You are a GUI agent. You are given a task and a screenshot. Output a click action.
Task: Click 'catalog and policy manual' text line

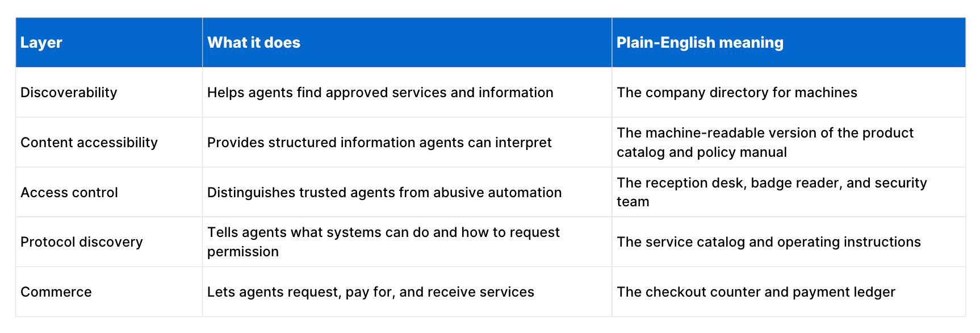pos(702,152)
